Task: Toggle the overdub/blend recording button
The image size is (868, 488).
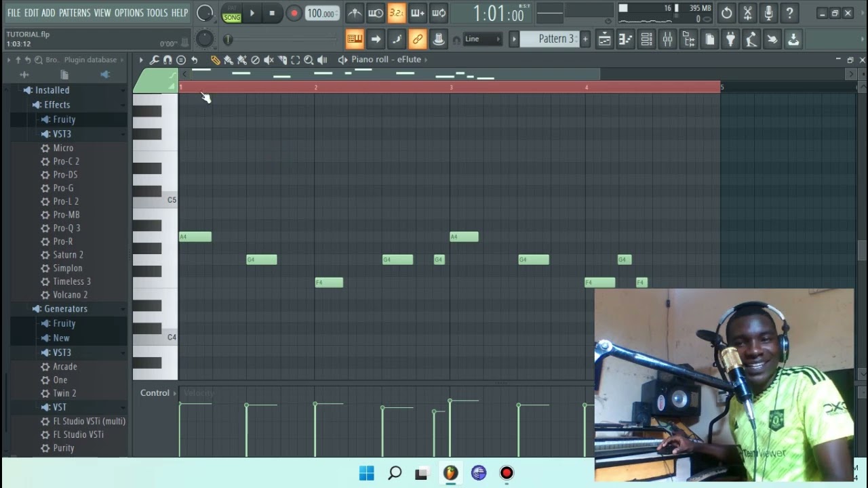Action: point(418,13)
